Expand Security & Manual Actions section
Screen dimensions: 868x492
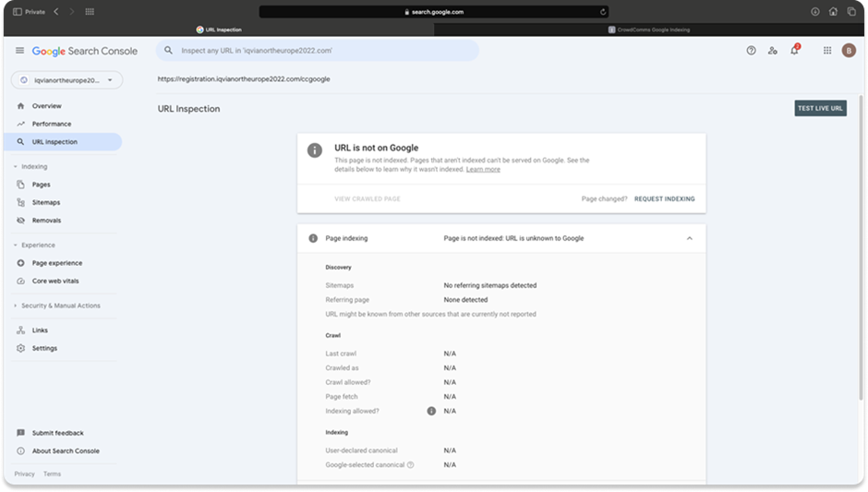coord(15,306)
